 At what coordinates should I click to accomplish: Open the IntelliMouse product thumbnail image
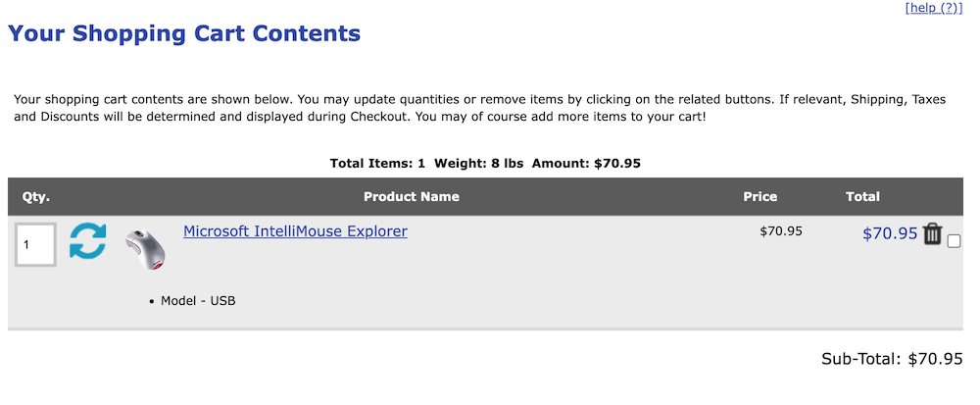[145, 247]
